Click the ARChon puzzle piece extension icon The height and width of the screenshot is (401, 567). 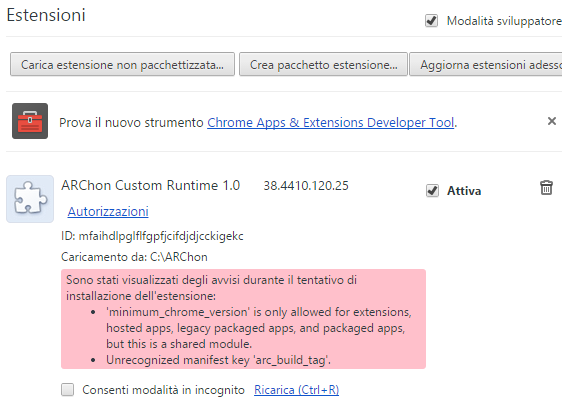pyautogui.click(x=30, y=199)
